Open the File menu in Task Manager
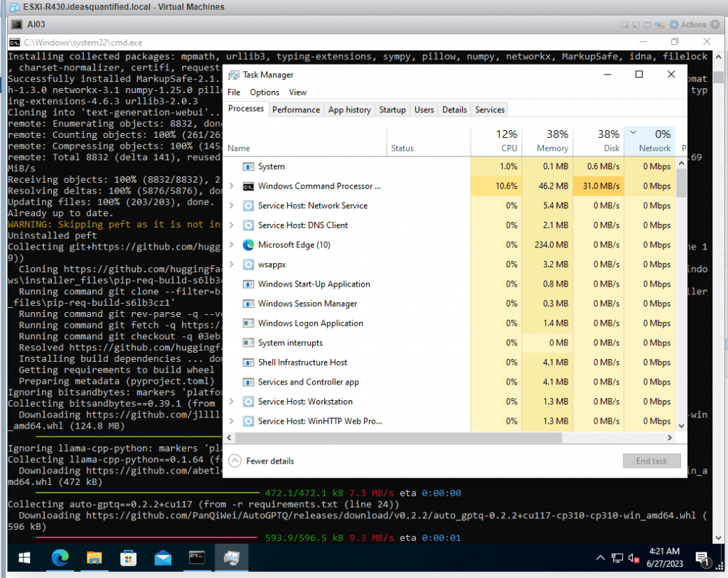The width and height of the screenshot is (728, 578). coord(234,92)
